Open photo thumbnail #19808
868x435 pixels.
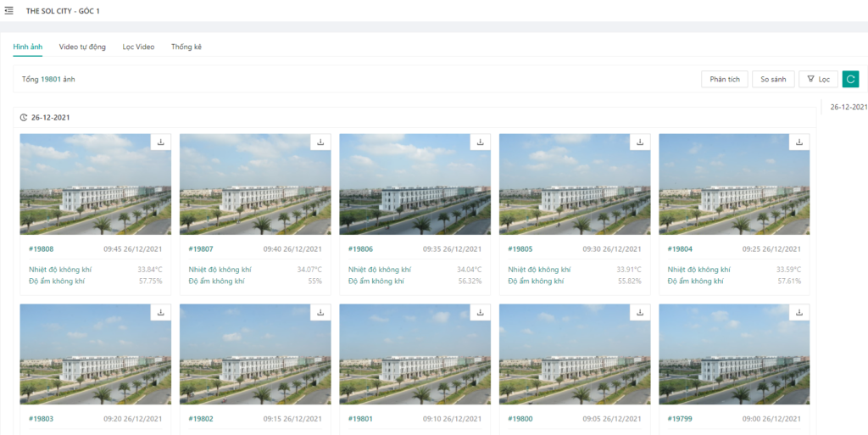[x=96, y=184]
